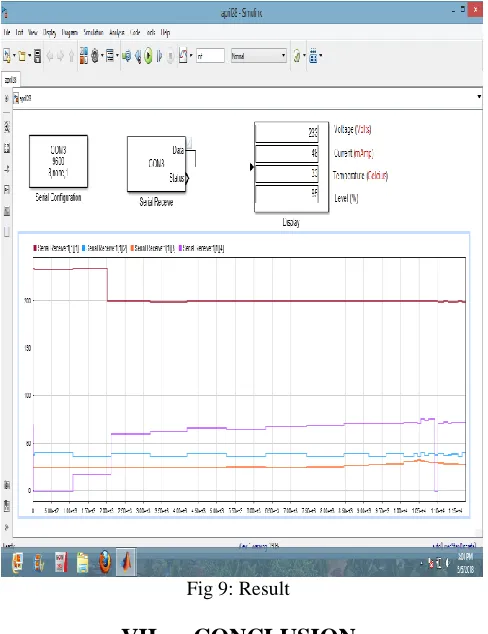Image resolution: width=488 pixels, height=634 pixels.
Task: Open the Help menu
Action: 165,33
